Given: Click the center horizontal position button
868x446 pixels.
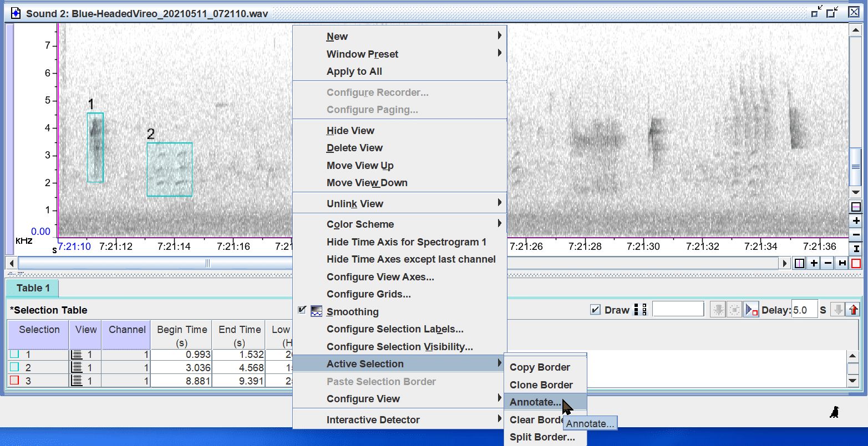Looking at the screenshot, I should [x=799, y=263].
